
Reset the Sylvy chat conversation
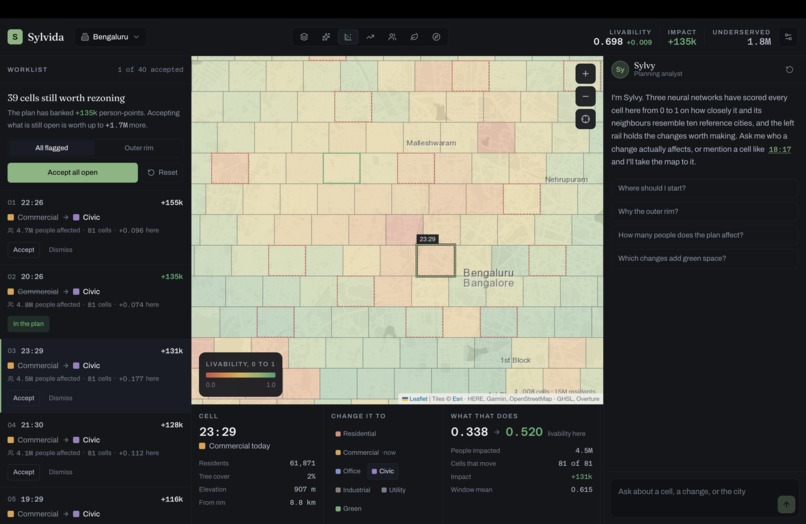tap(789, 69)
